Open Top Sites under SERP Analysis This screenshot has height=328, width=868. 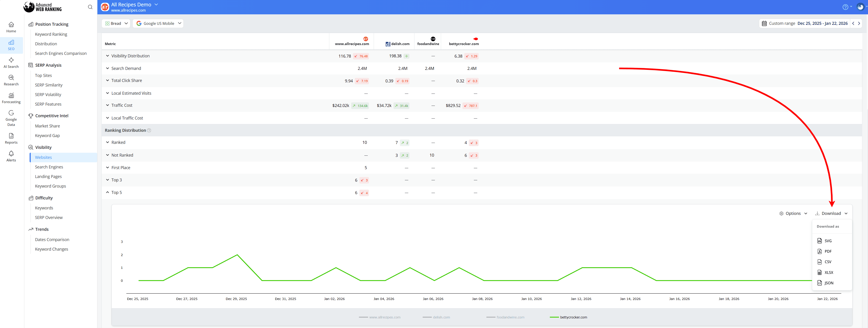pyautogui.click(x=43, y=76)
